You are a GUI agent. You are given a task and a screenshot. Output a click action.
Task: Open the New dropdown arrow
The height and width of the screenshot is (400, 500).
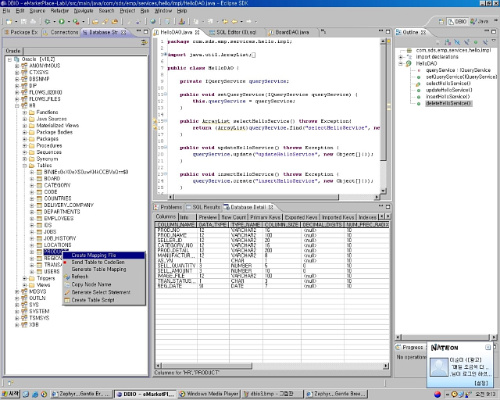point(16,22)
